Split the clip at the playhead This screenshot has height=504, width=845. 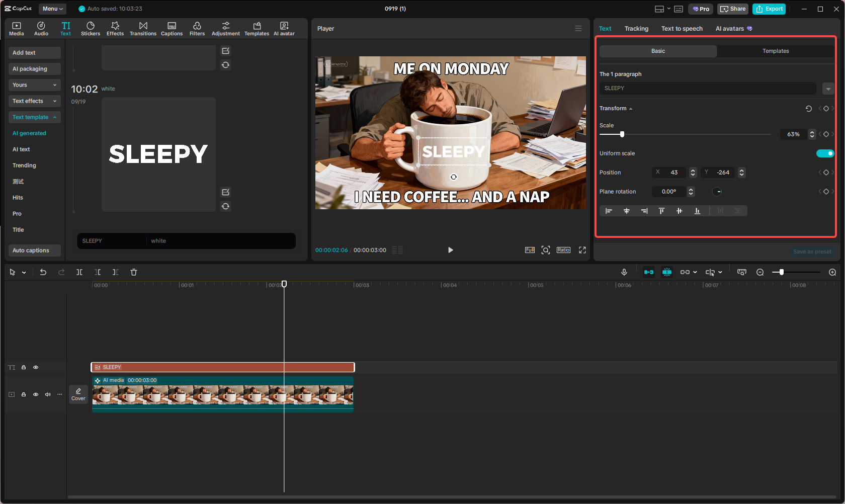79,272
